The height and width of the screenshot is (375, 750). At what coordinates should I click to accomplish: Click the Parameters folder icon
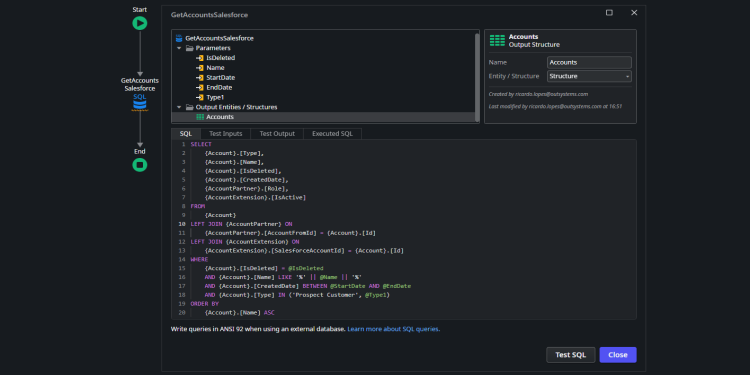(x=189, y=48)
